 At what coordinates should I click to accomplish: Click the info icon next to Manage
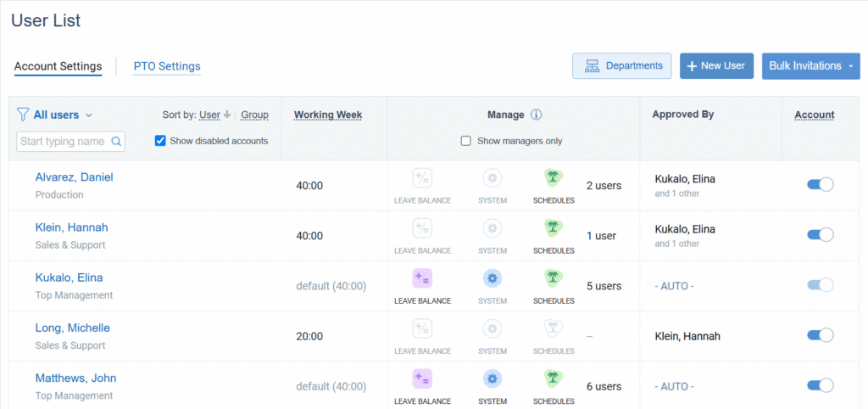pyautogui.click(x=536, y=115)
